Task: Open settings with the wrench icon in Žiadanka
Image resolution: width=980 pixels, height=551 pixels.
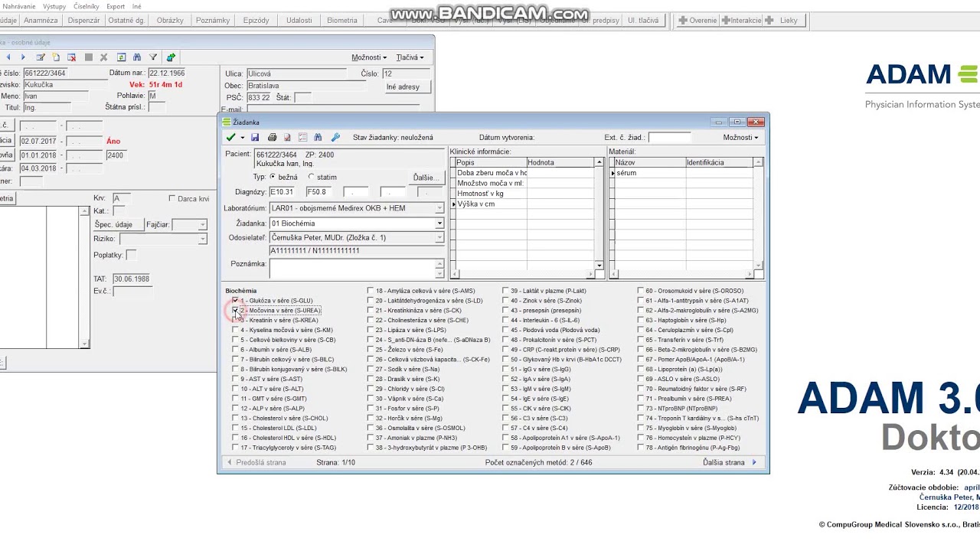Action: pos(335,138)
